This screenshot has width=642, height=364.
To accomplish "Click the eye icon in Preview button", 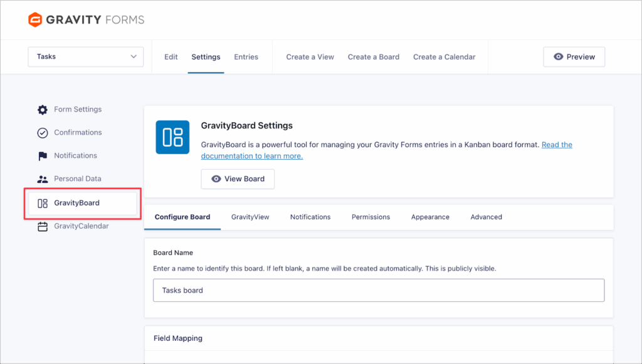I will [558, 57].
